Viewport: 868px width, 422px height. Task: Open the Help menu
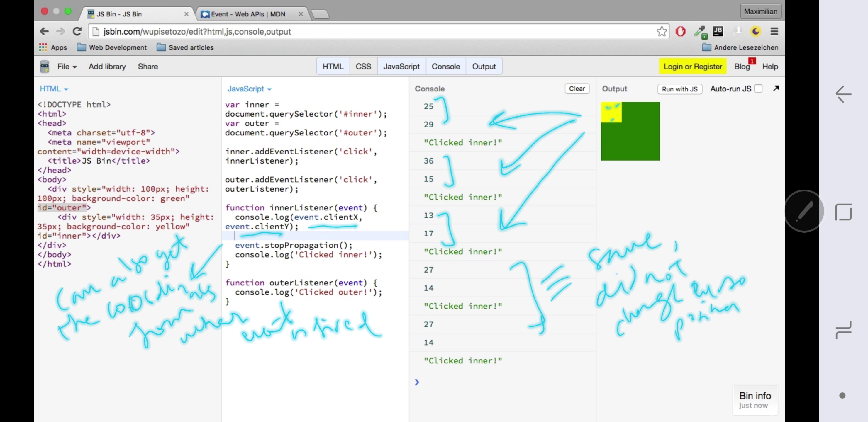point(770,66)
